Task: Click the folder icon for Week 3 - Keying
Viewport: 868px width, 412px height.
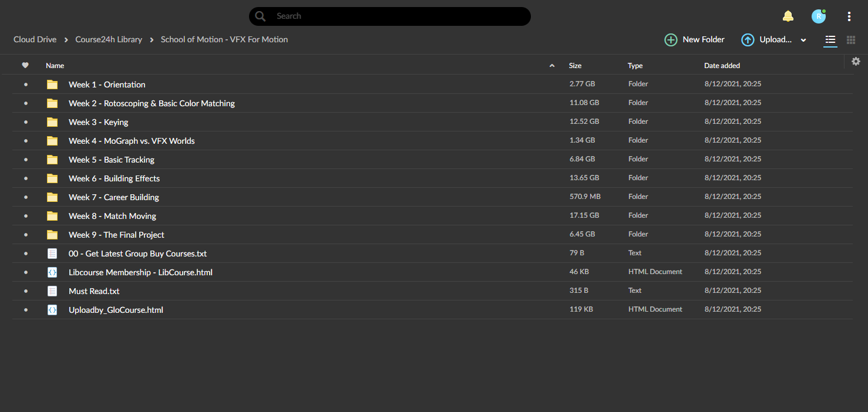Action: click(52, 122)
